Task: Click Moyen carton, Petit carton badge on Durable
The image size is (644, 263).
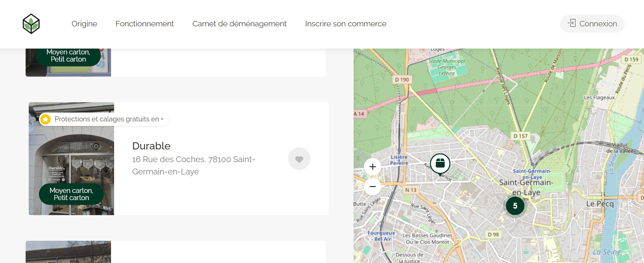Action: (71, 194)
